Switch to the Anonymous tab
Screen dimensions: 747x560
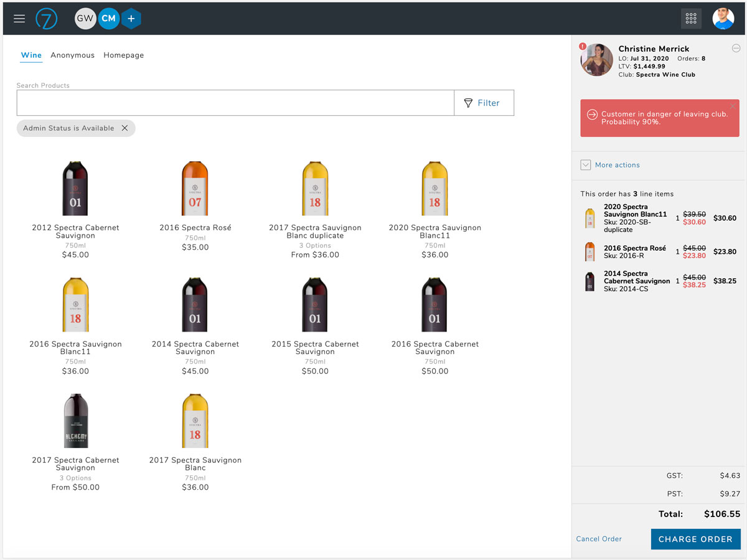[x=72, y=55]
